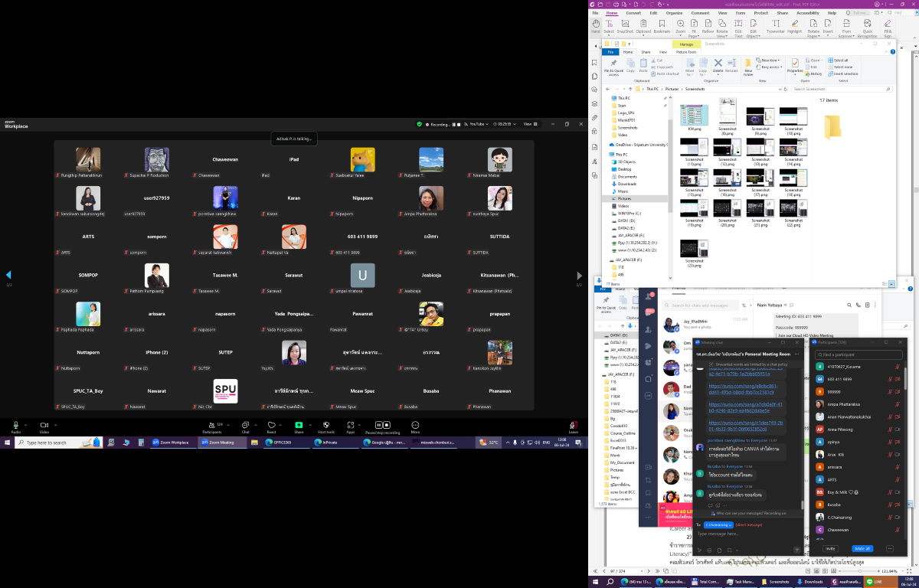
Task: Click the Delete button in File Explorer ribbon
Action: coord(718,66)
